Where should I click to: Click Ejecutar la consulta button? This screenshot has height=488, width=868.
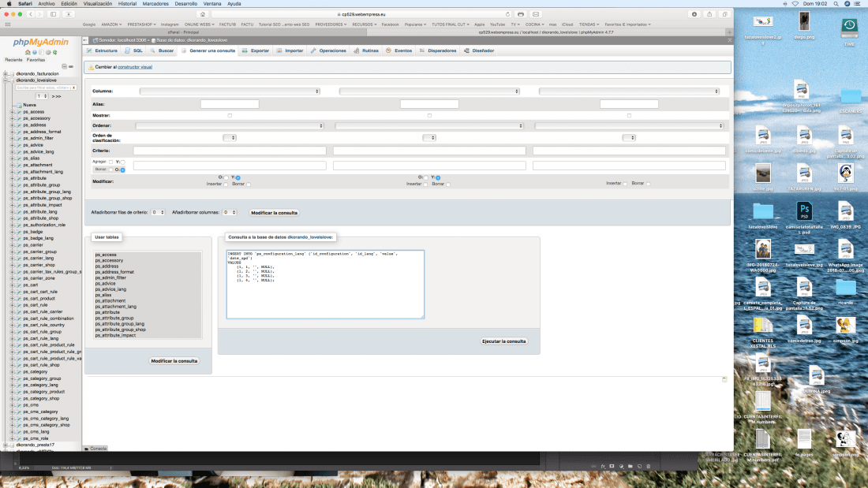(x=503, y=341)
